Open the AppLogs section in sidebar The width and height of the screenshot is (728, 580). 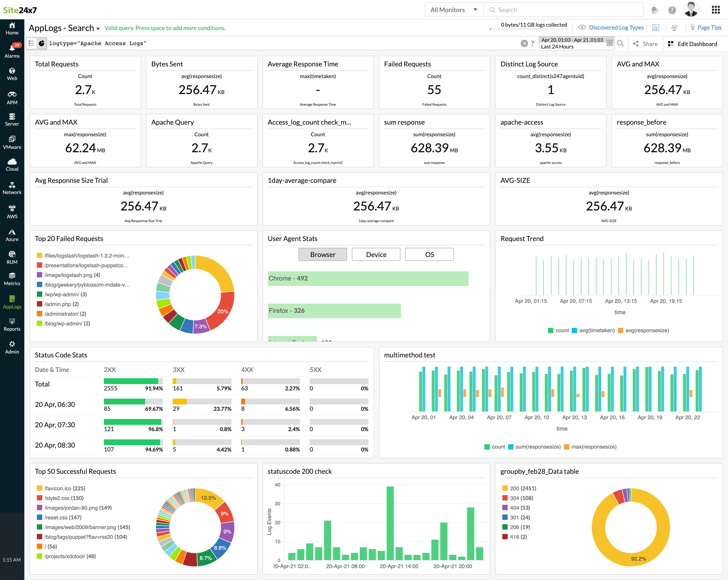pos(12,302)
